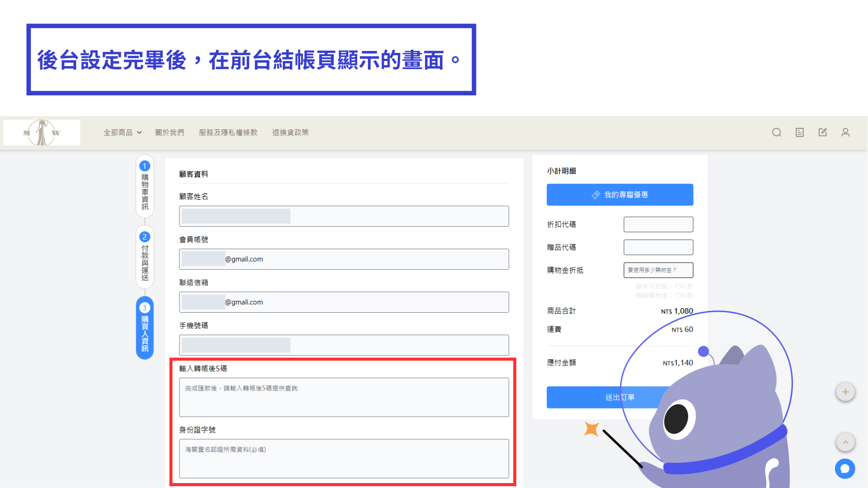
Task: Go to step 1 購物車資訊
Action: (x=145, y=186)
